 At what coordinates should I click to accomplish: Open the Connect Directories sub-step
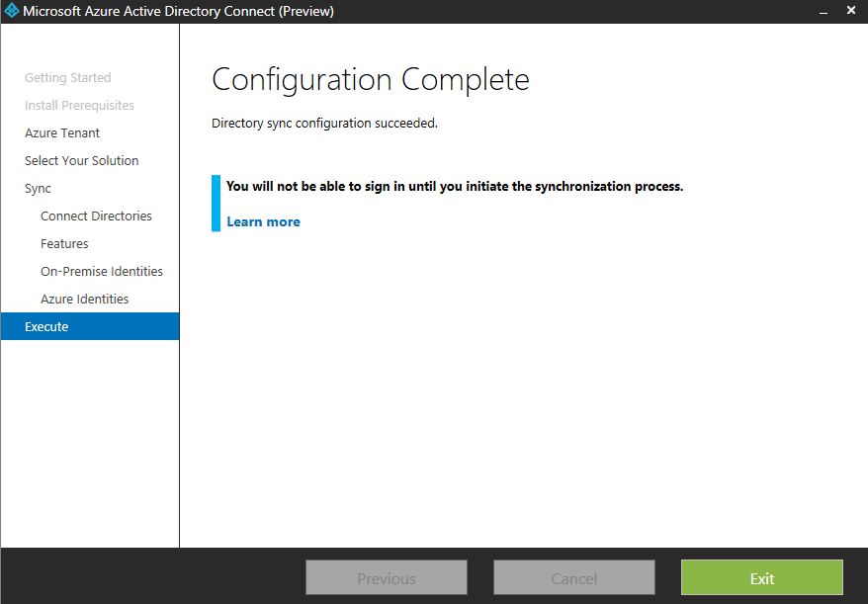coord(96,216)
